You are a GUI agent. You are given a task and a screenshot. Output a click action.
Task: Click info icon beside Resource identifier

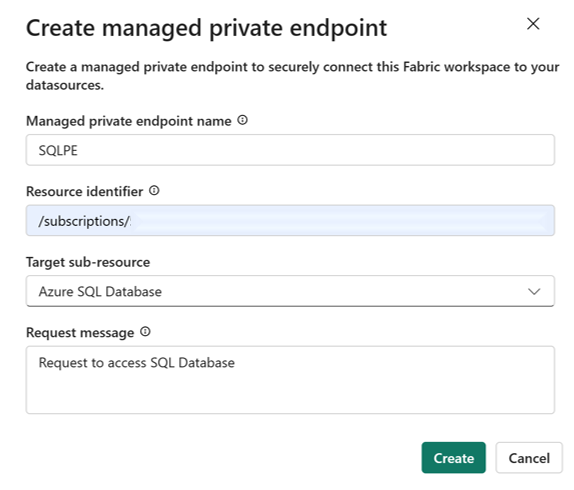coord(154,191)
